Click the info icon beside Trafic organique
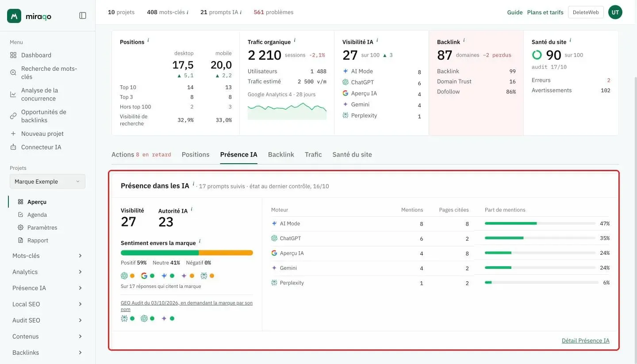637x364 pixels. coord(295,40)
